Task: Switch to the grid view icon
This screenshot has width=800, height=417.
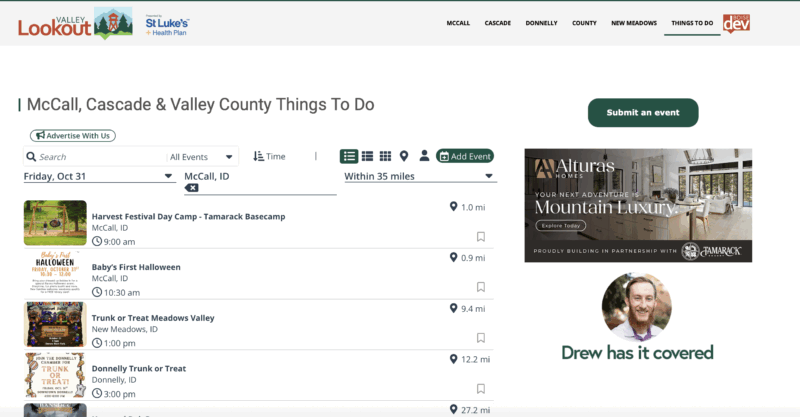Action: [386, 156]
